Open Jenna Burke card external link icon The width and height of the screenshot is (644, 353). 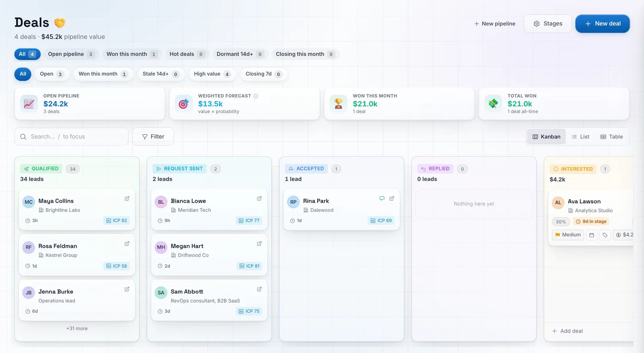[x=127, y=289]
